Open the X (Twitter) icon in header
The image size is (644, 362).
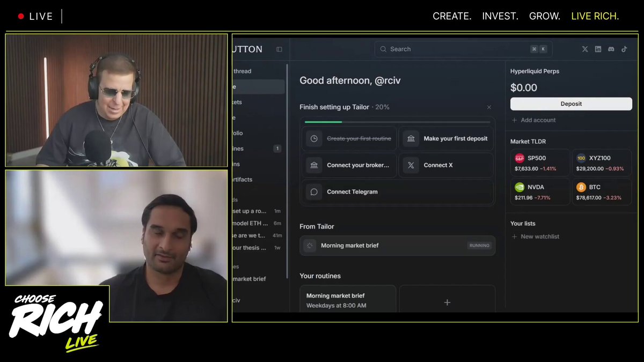pyautogui.click(x=585, y=49)
